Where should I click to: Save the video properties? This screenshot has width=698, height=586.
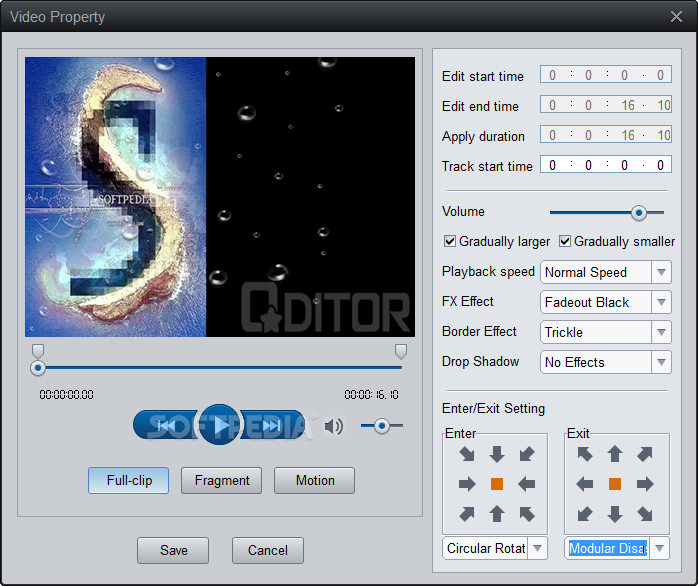click(x=173, y=550)
